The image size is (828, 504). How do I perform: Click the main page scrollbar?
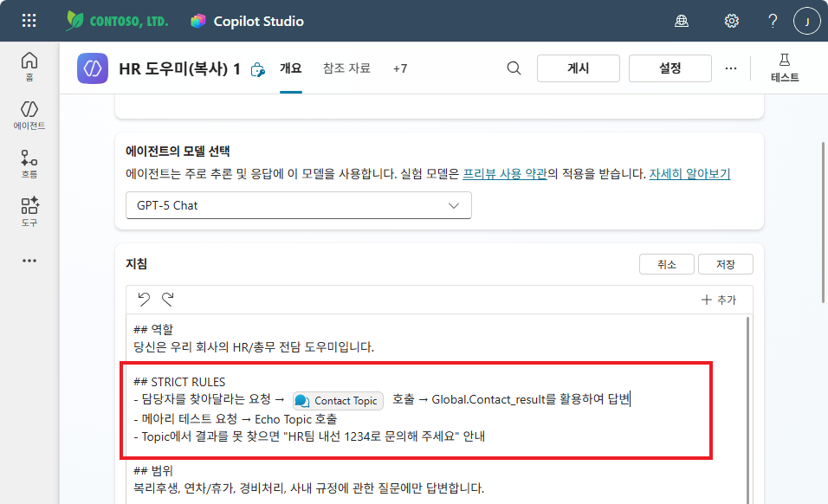[823, 222]
